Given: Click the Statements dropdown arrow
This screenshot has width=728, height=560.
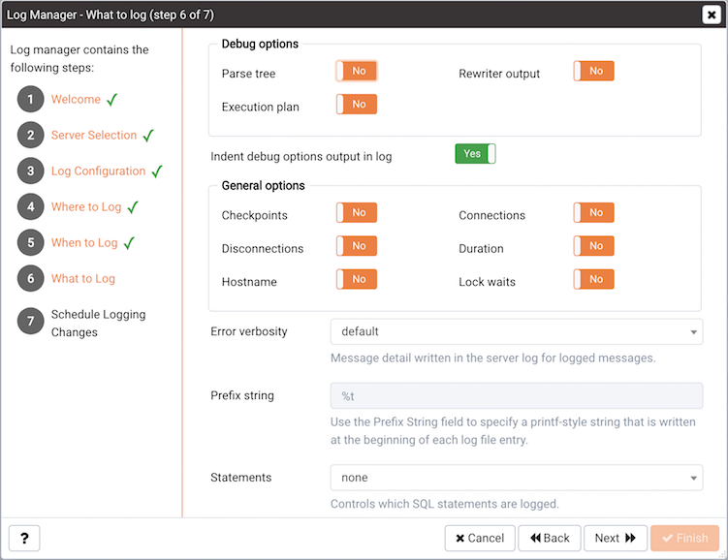Looking at the screenshot, I should (x=693, y=478).
